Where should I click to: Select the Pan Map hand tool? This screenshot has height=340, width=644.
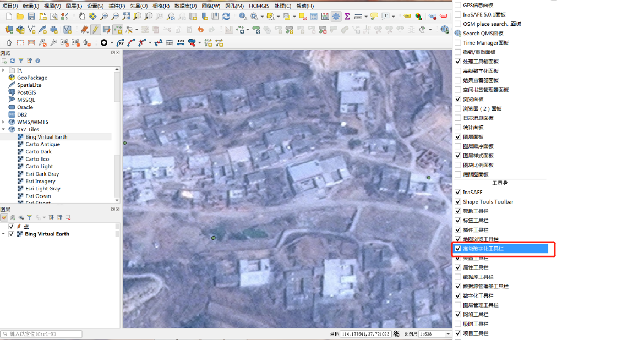[82, 17]
